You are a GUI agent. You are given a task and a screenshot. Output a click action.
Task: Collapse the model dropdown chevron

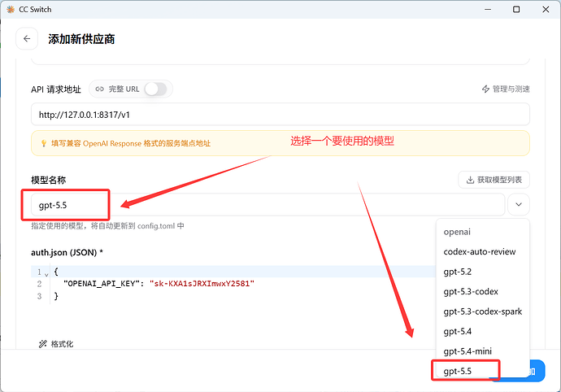[519, 204]
